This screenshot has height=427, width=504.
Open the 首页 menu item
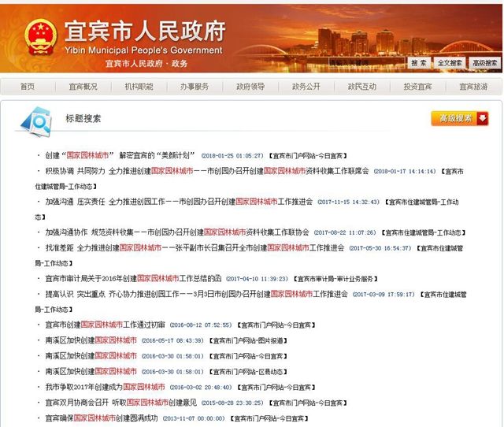[x=28, y=87]
